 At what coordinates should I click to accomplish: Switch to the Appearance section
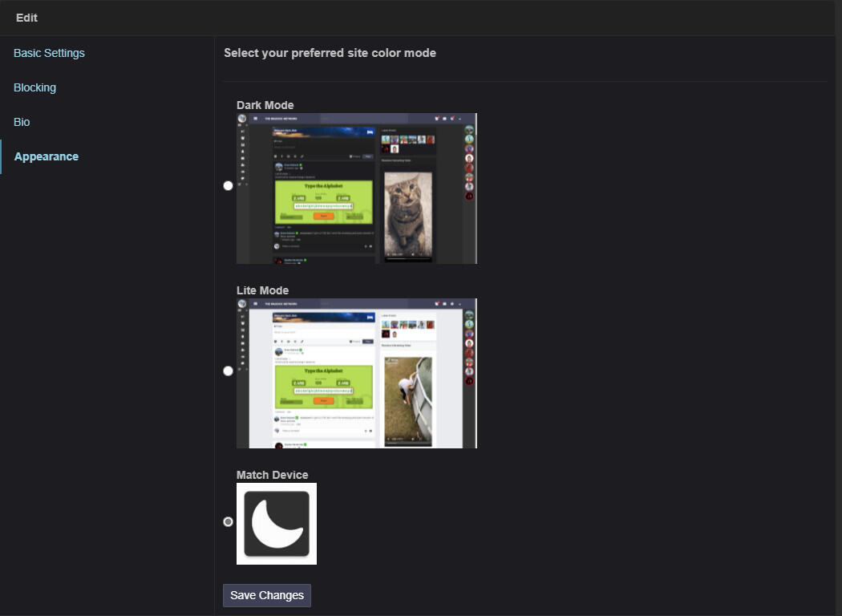coord(46,156)
